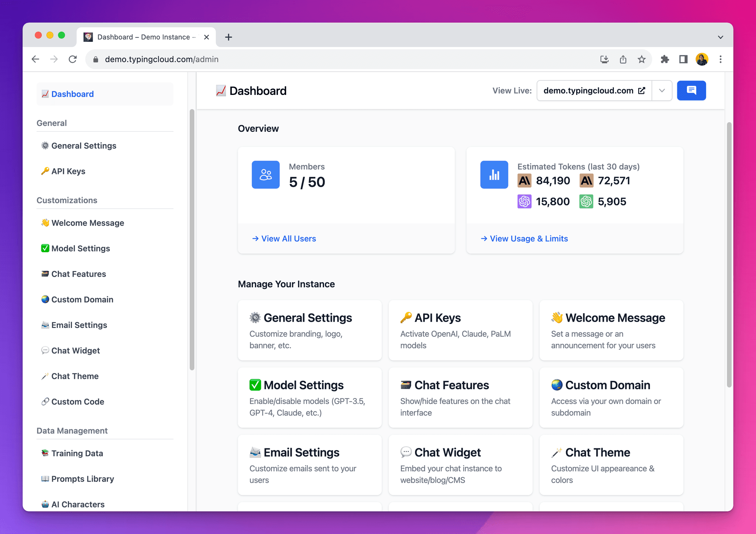
Task: Click the blue members icon on the Members card
Action: [265, 175]
